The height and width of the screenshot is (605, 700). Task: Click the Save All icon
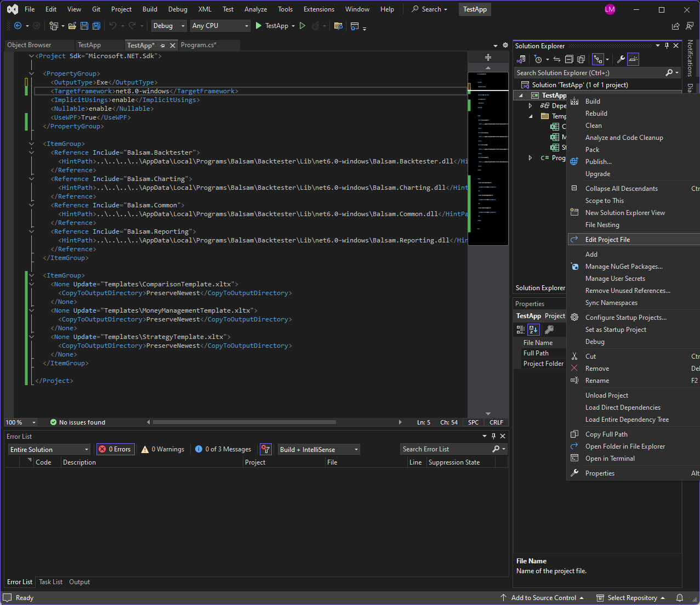tap(96, 26)
